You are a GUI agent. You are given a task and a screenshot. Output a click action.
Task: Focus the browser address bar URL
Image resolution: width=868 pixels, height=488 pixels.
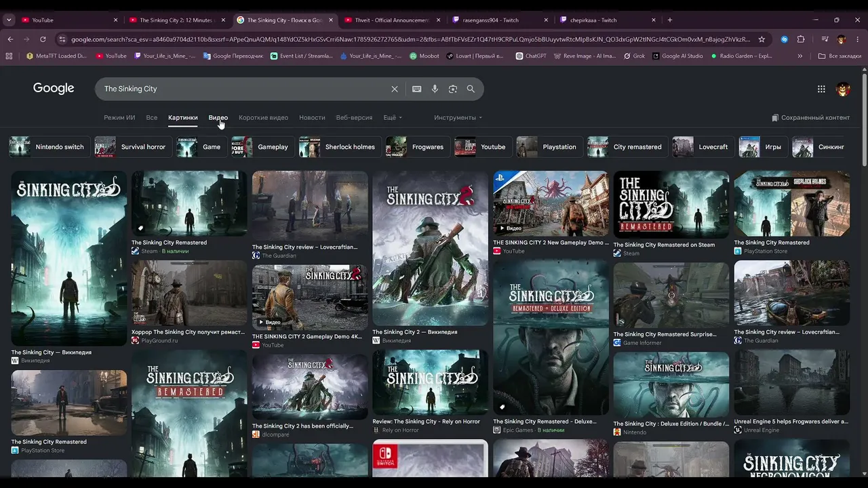pos(410,39)
